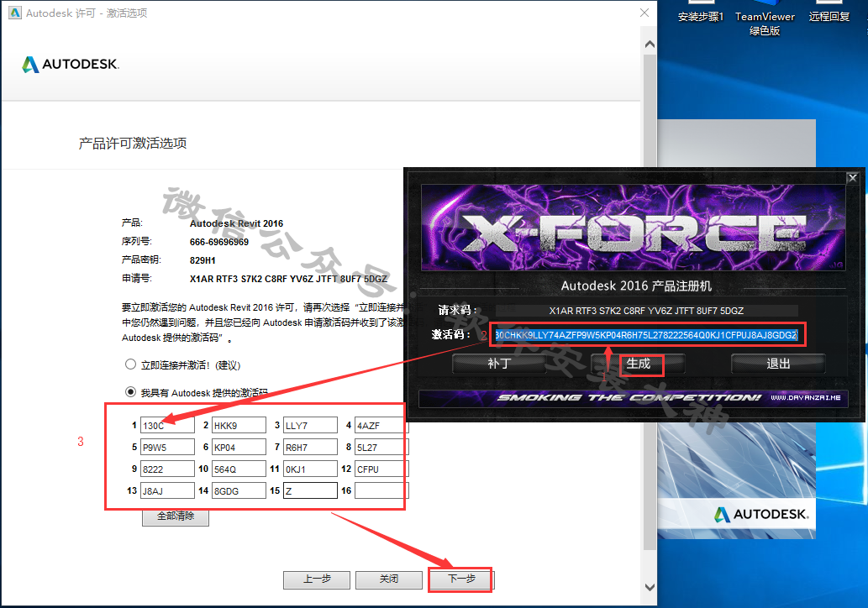
Task: Click the 生成 (Generate) button in X-Force
Action: (x=639, y=364)
